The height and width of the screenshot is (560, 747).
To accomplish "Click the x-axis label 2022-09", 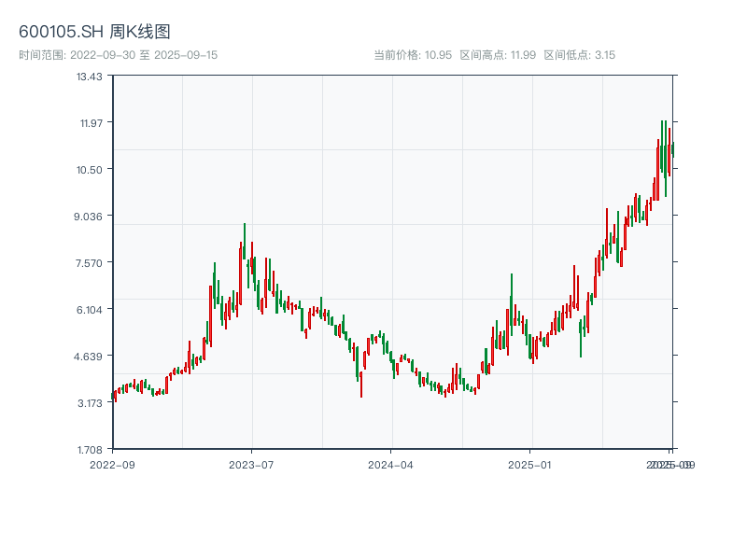I will (x=112, y=465).
